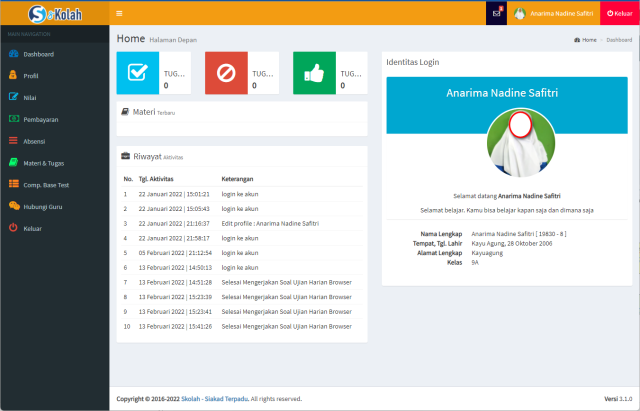This screenshot has height=411, width=640.
Task: Click the Nilai edit icon
Action: tap(13, 97)
